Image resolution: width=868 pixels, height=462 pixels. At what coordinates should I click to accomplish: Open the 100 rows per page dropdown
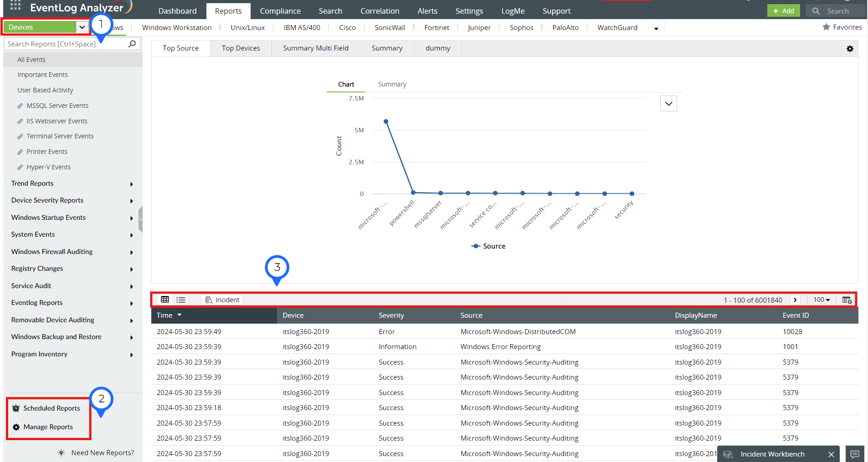[x=822, y=300]
